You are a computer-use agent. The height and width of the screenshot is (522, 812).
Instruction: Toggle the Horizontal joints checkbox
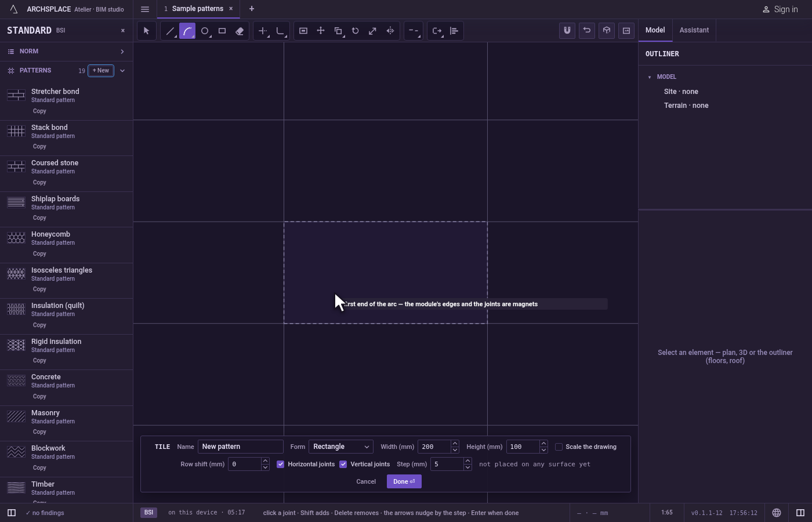click(281, 464)
